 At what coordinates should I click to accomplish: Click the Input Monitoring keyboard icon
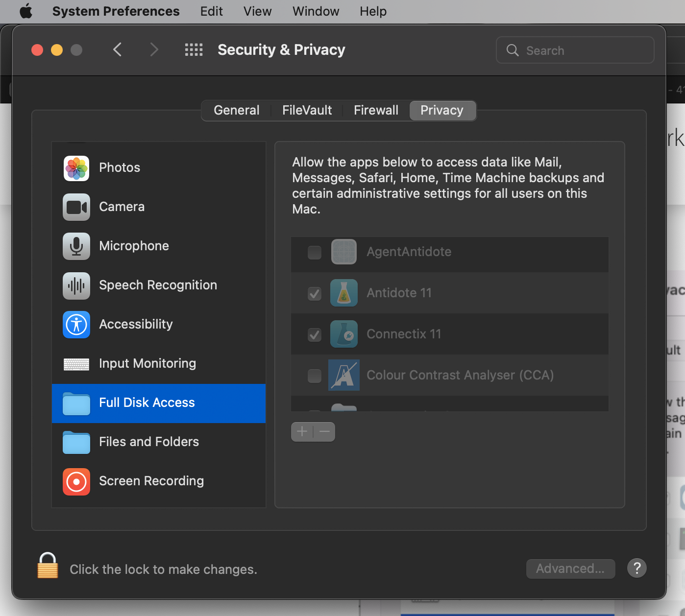pos(76,364)
